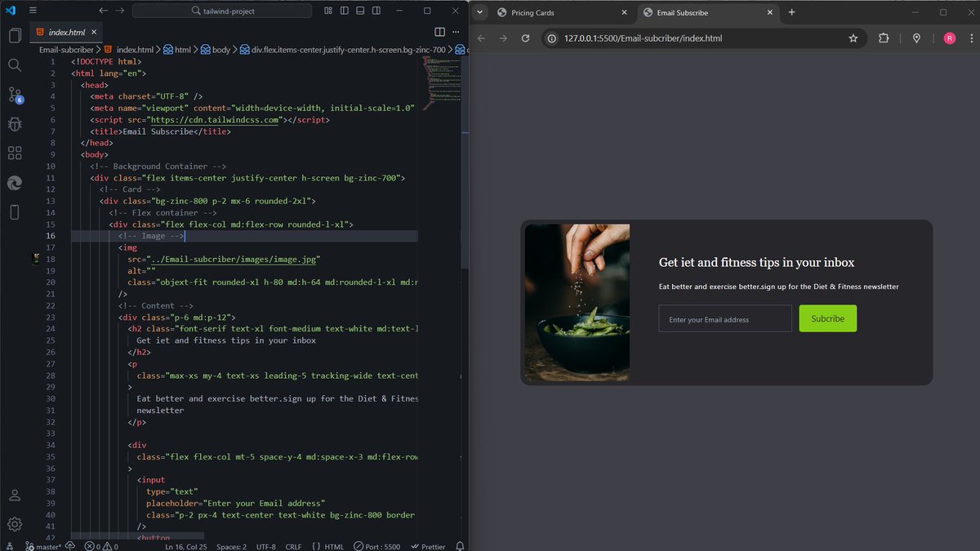This screenshot has height=551, width=980.
Task: Toggle the split editor layout control
Action: [x=440, y=31]
